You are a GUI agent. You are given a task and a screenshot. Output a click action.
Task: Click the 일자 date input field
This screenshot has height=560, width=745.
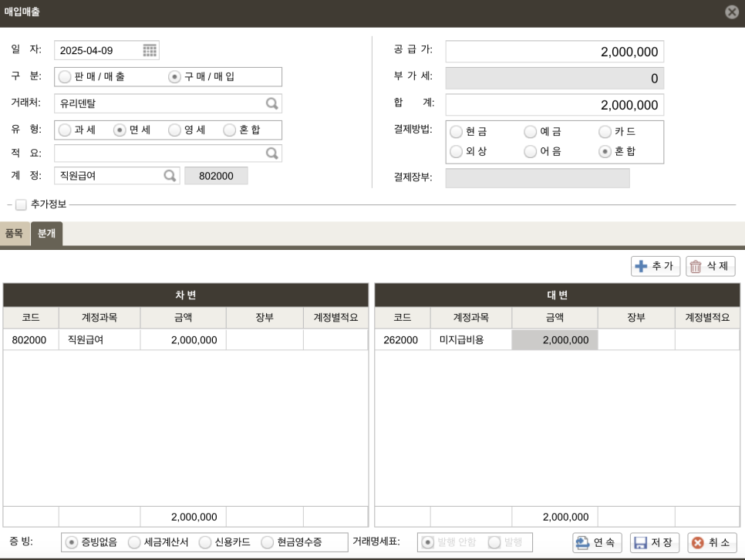click(x=106, y=50)
